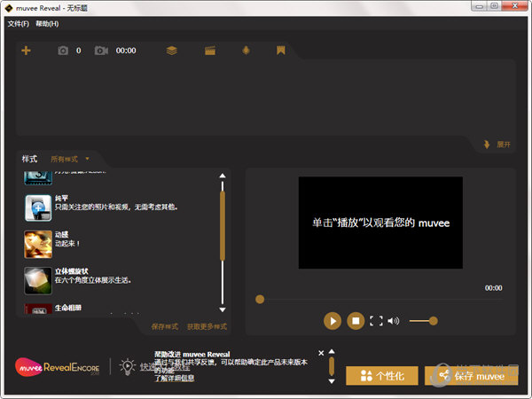This screenshot has height=399, width=532.
Task: Click notification scroll down arrow
Action: click(332, 381)
